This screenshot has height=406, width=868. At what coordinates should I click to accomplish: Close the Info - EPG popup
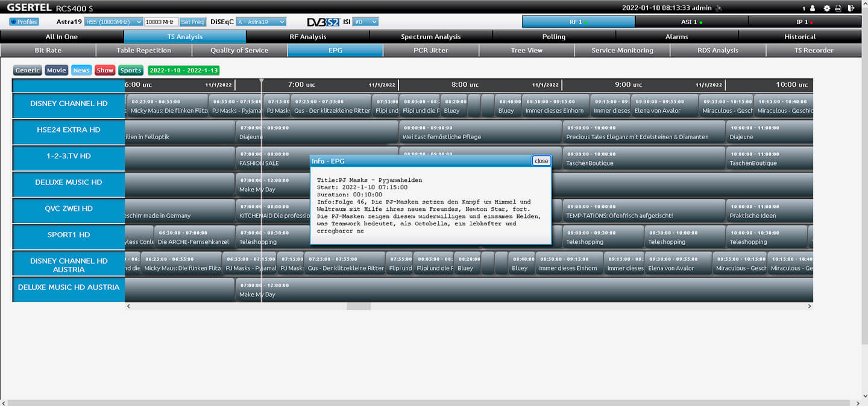pos(541,161)
